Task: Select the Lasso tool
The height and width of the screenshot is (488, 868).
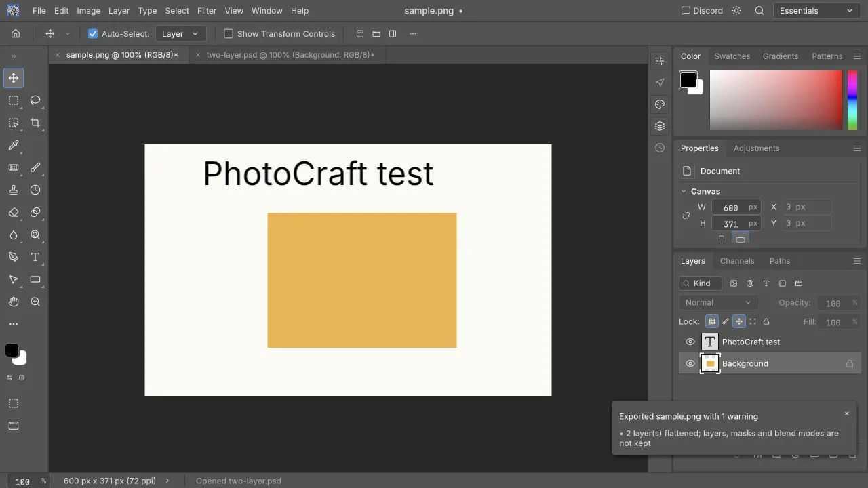Action: coord(35,100)
